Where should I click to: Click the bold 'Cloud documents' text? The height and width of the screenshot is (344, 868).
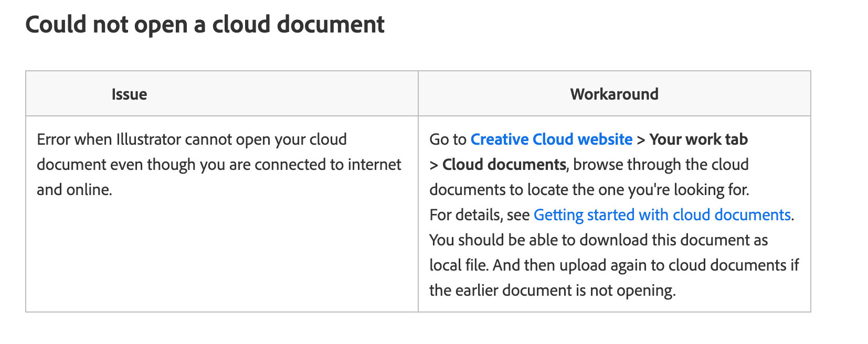click(x=504, y=165)
